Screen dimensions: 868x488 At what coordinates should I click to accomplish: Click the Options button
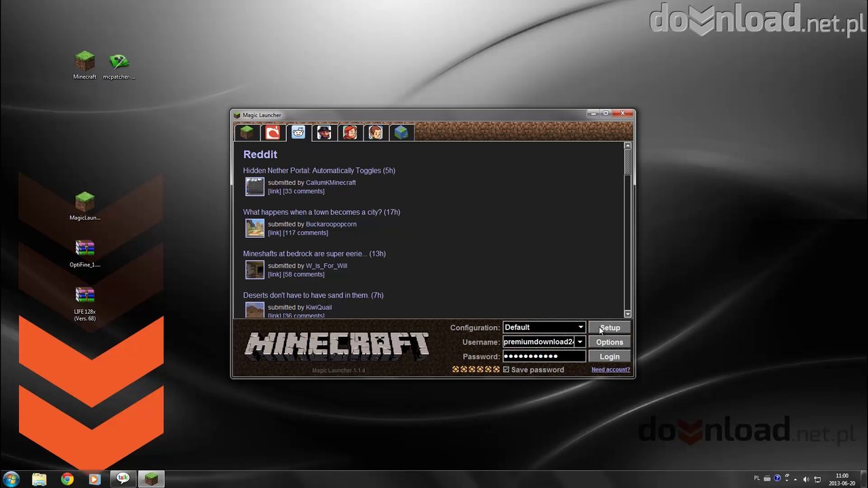tap(610, 342)
